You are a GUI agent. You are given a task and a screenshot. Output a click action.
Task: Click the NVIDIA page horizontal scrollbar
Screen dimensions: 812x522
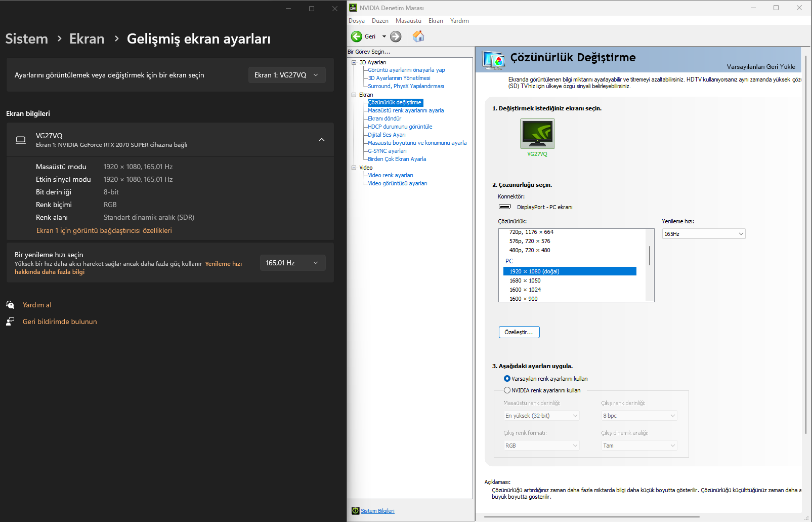pos(592,517)
